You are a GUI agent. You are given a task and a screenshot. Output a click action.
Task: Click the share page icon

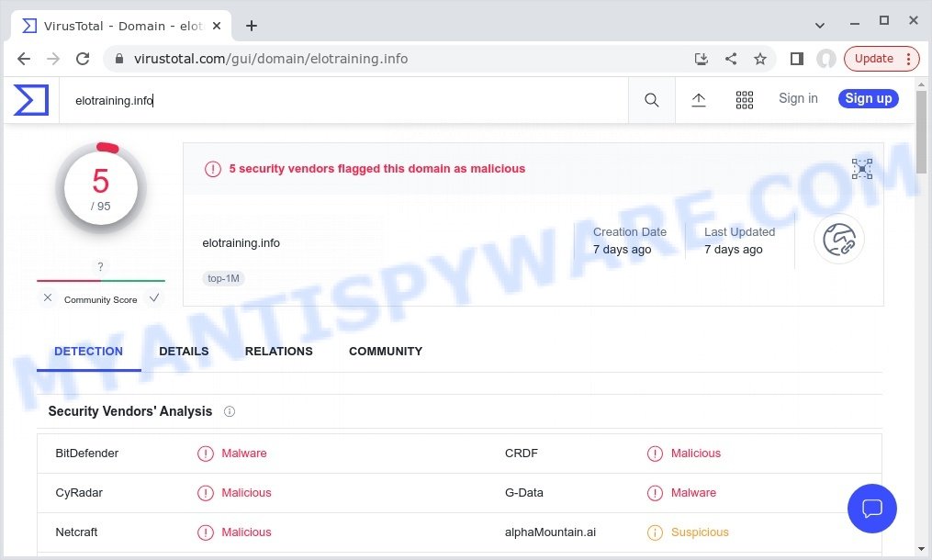[731, 59]
